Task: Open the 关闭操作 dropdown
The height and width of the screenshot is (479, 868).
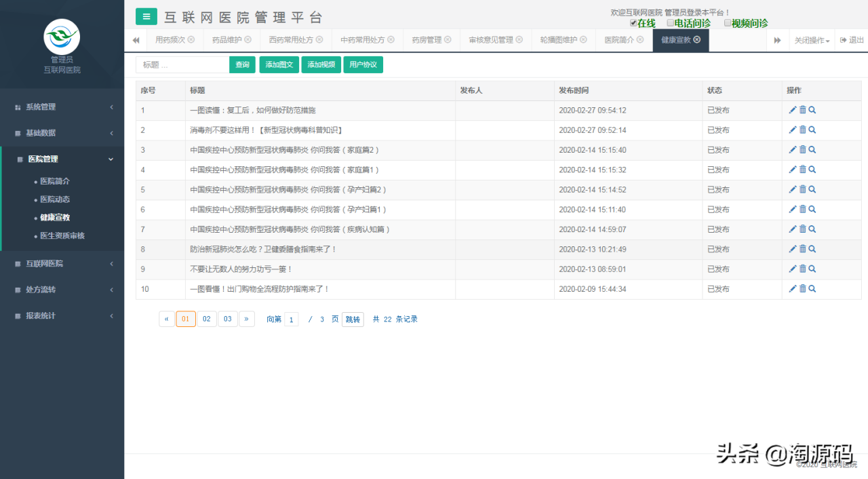Action: click(x=812, y=41)
